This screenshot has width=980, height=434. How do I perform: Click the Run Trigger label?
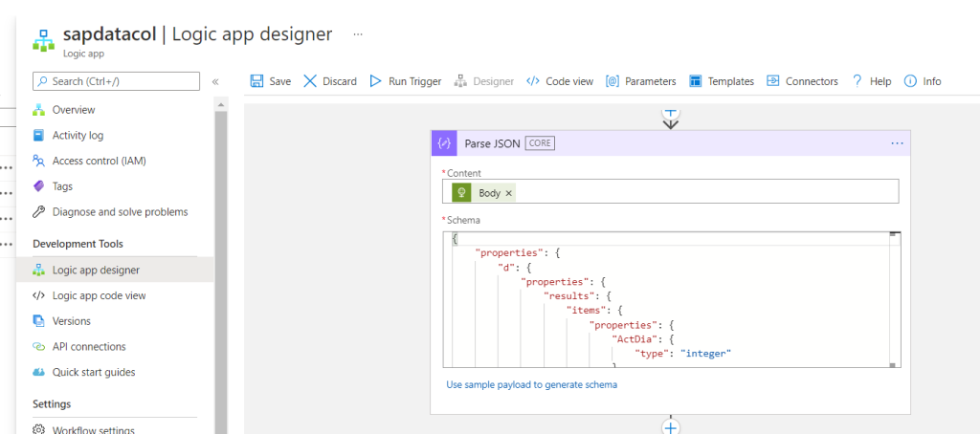pos(415,81)
